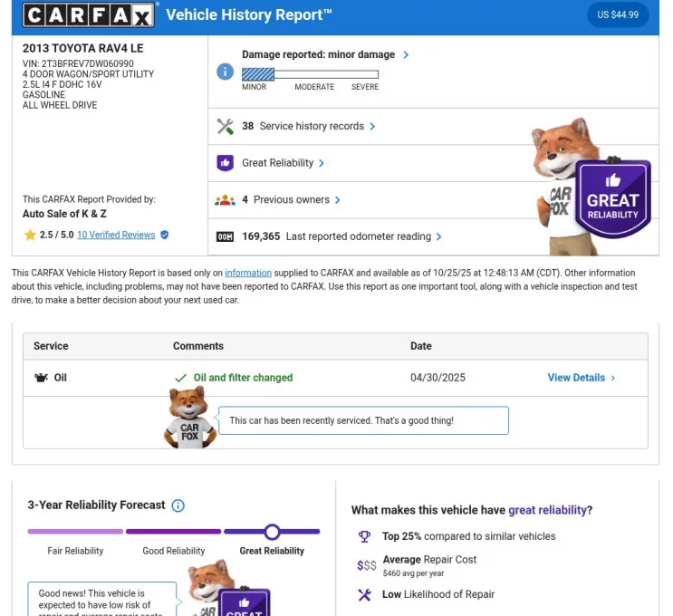Click the verified reviews shield badge

164,235
